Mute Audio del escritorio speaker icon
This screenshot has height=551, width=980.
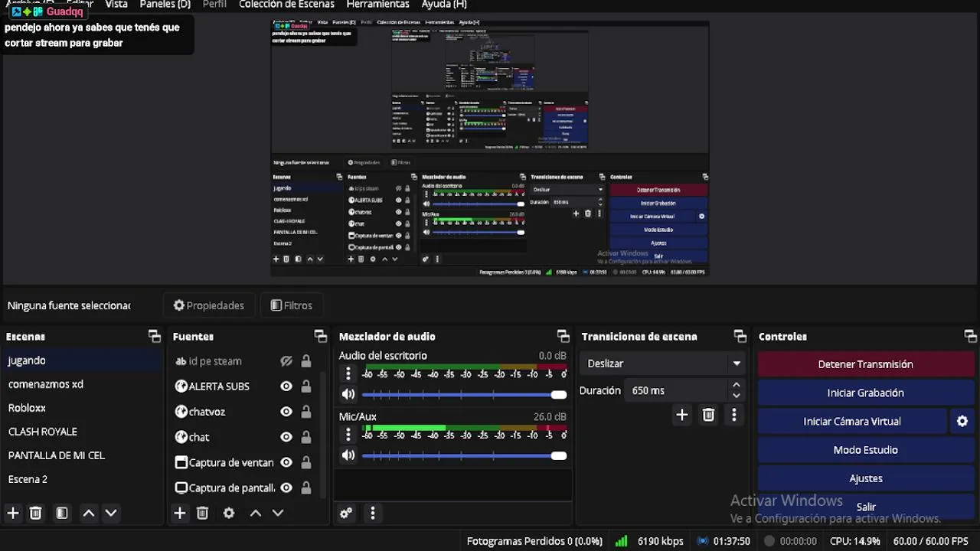pos(348,394)
